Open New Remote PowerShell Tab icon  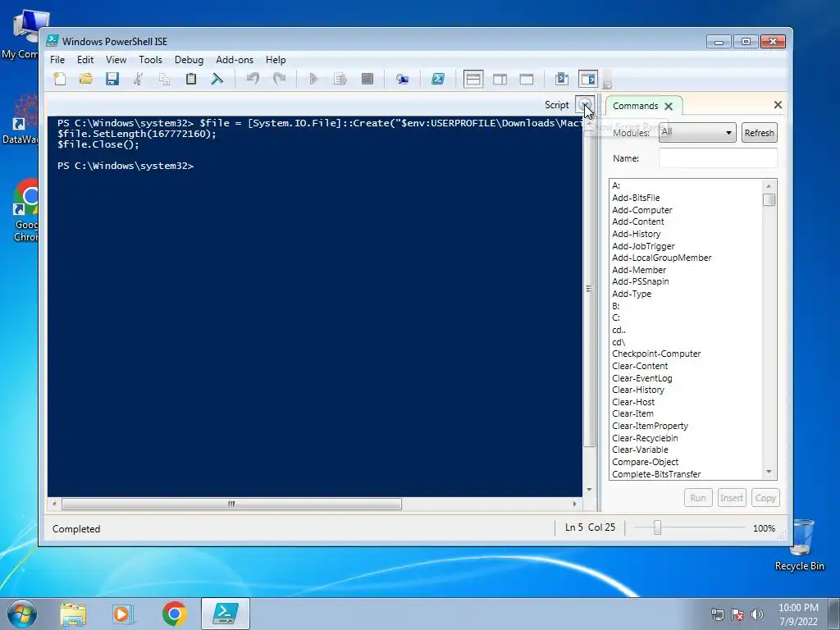[x=402, y=80]
